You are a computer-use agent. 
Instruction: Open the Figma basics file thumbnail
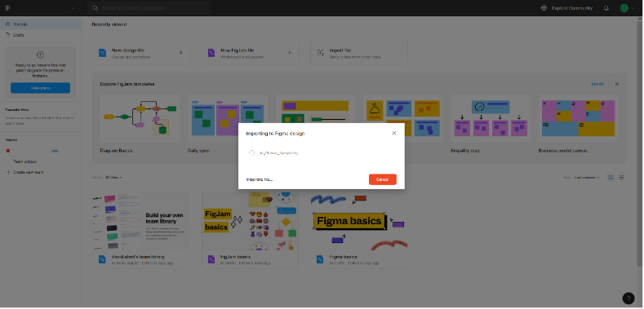[359, 221]
